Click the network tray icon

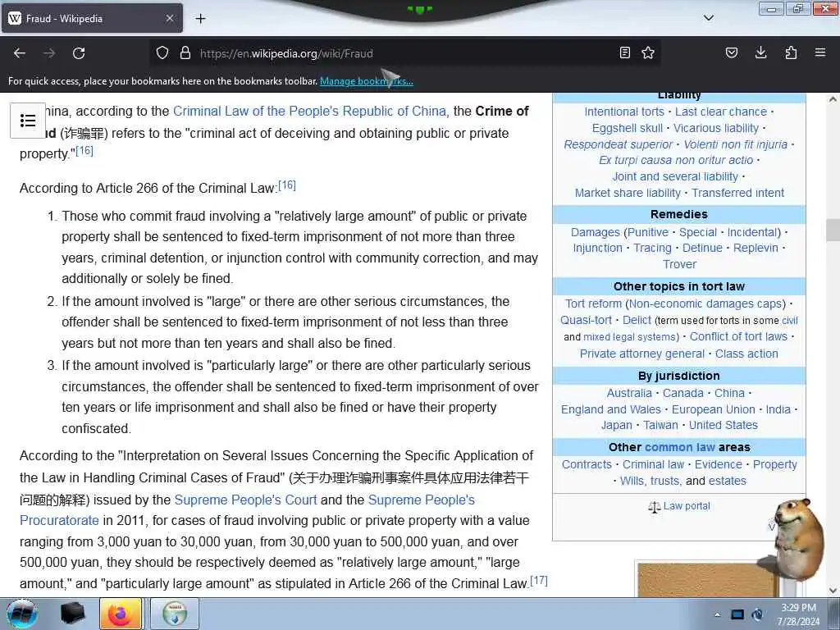click(x=737, y=614)
